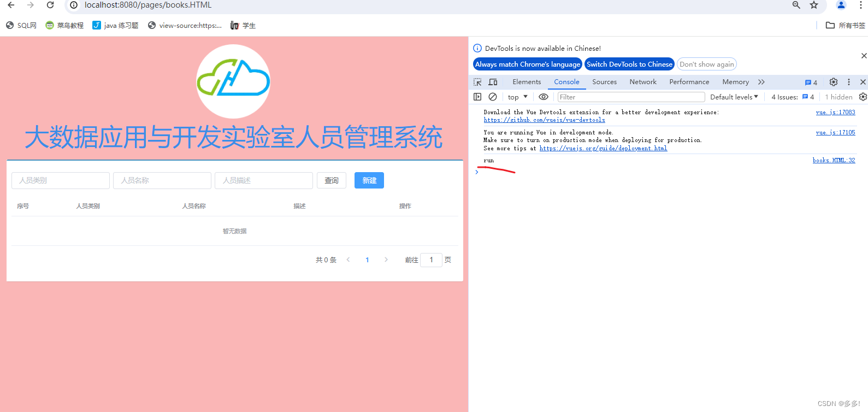Image resolution: width=868 pixels, height=412 pixels.
Task: Open the books.HTML:32 source link
Action: click(x=834, y=161)
